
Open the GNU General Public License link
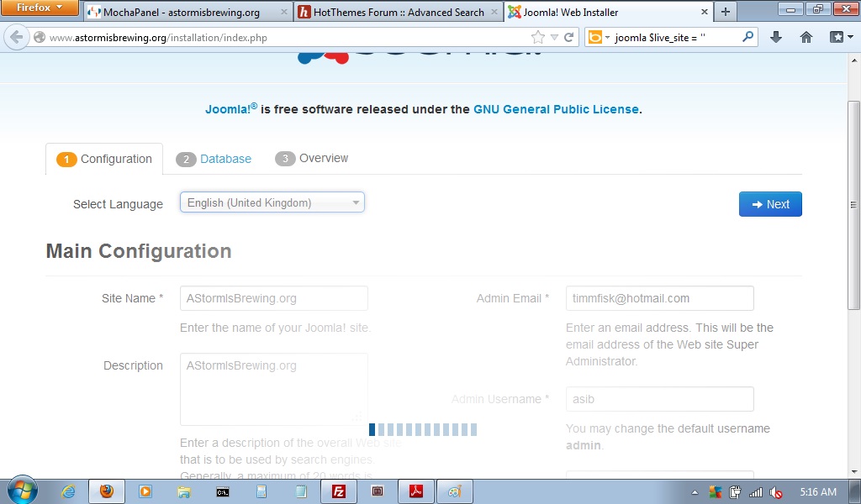pyautogui.click(x=556, y=109)
